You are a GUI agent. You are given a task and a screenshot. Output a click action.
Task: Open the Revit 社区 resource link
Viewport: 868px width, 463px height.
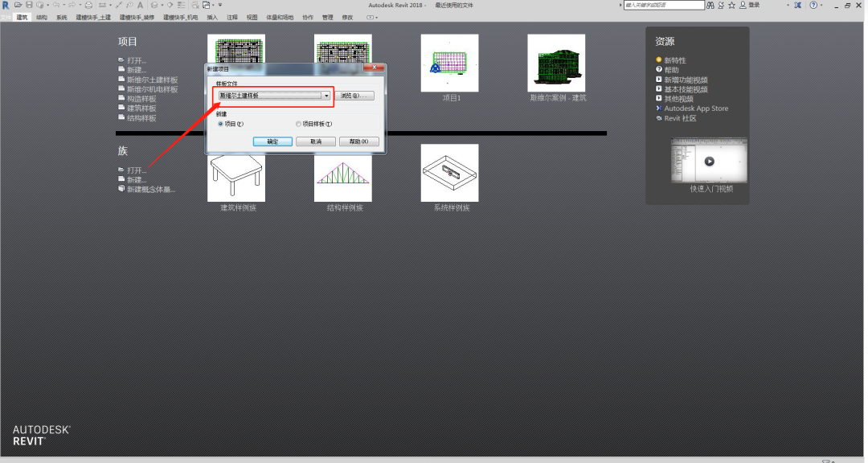pyautogui.click(x=681, y=118)
